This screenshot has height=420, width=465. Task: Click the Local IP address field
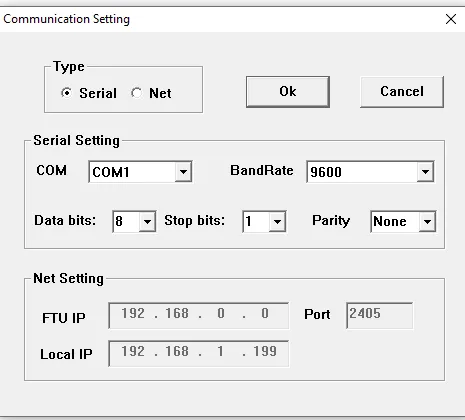pos(199,353)
